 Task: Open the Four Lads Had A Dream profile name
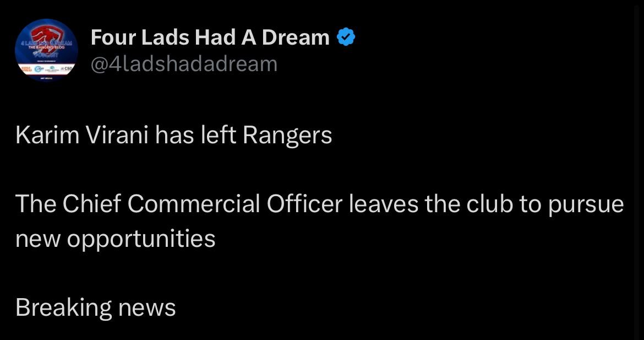[210, 37]
